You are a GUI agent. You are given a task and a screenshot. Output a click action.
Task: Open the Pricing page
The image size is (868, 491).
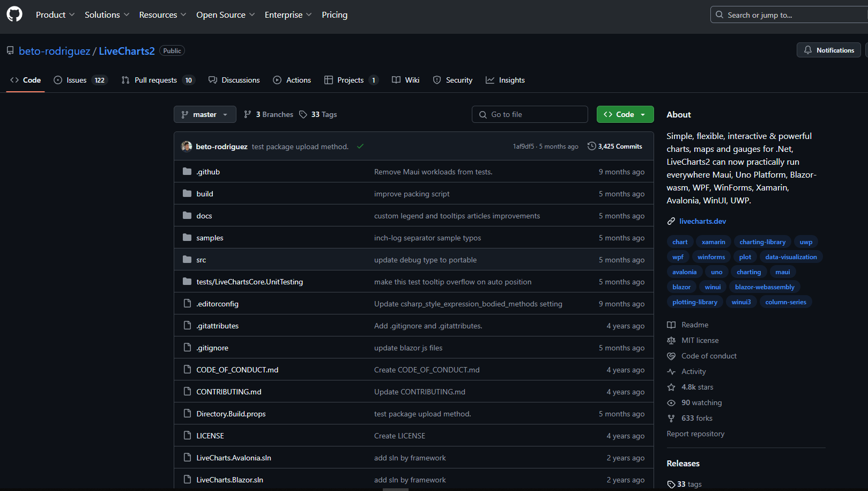point(335,14)
